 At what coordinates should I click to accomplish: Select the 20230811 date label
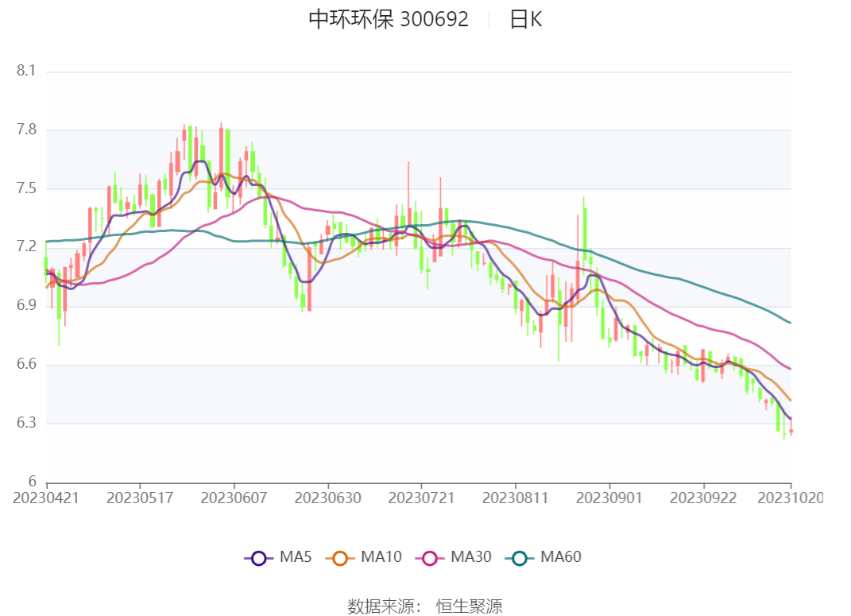click(x=515, y=498)
